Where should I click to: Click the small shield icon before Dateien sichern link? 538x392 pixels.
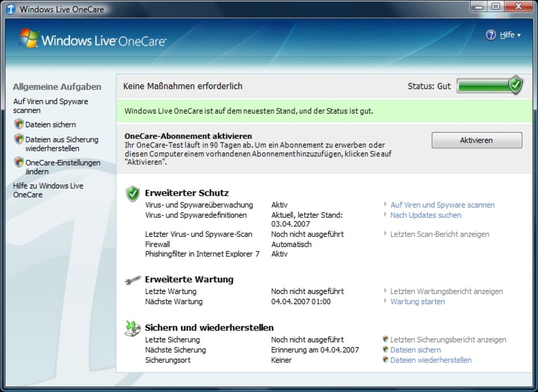(385, 349)
